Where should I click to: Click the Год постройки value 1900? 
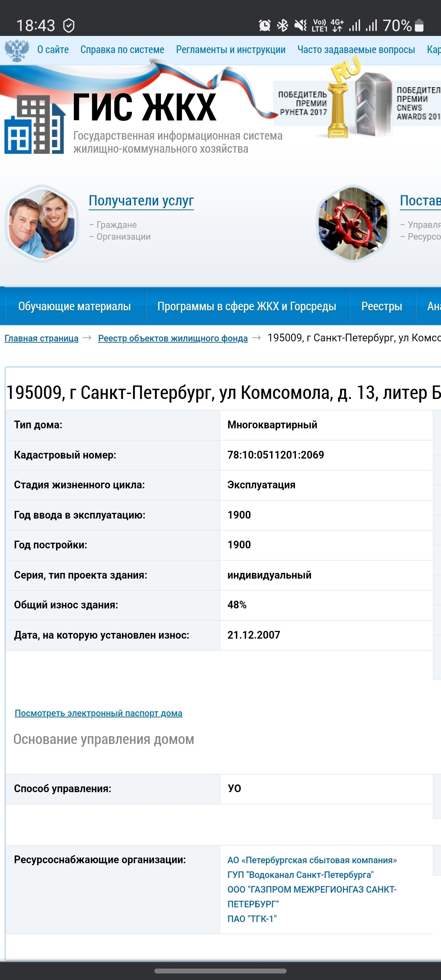239,545
